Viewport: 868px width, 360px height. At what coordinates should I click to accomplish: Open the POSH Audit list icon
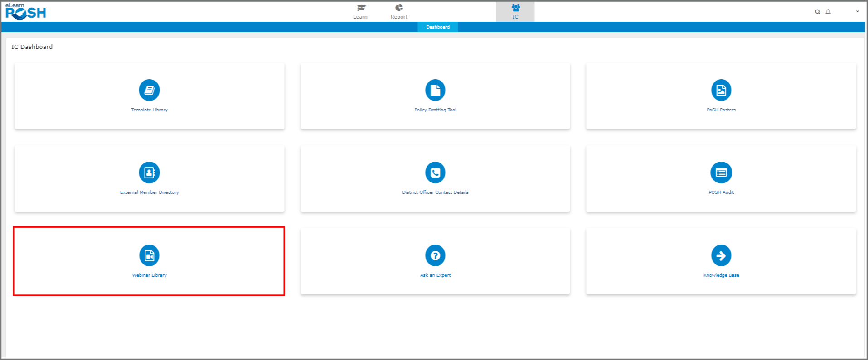[x=721, y=173]
